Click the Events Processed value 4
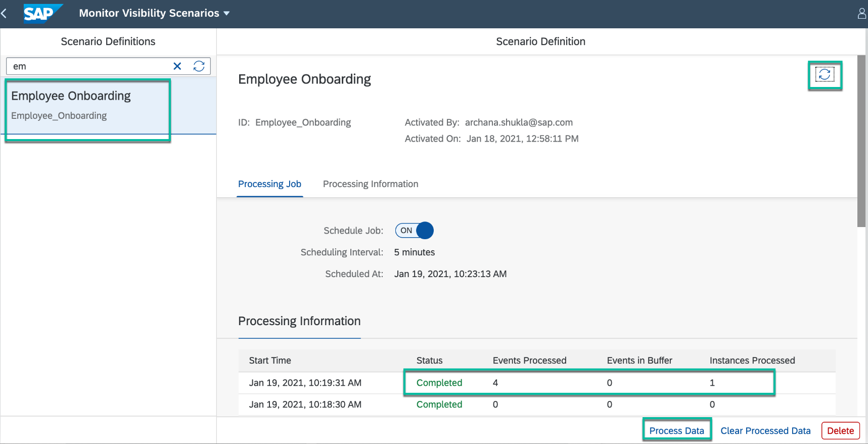The width and height of the screenshot is (868, 444). [495, 383]
